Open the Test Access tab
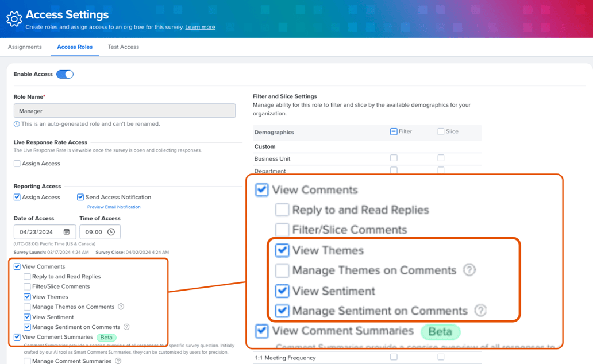Viewport: 593px width, 364px height. pyautogui.click(x=123, y=47)
